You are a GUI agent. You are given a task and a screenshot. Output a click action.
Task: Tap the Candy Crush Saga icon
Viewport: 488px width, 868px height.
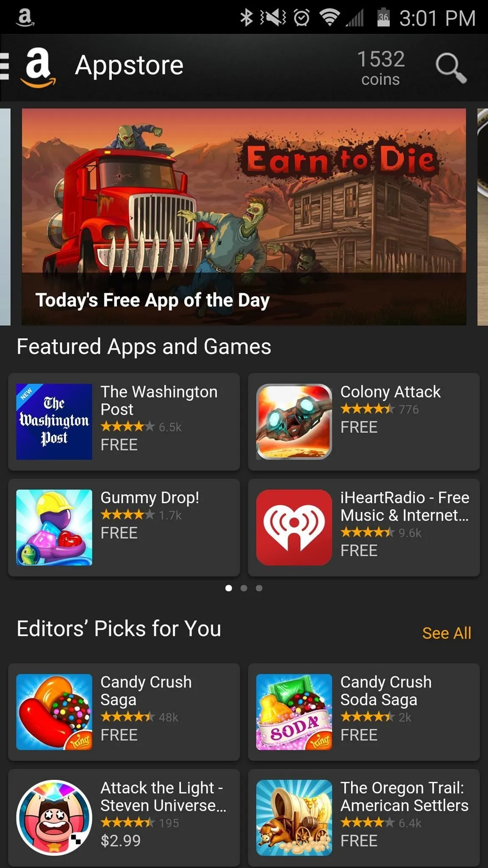click(x=54, y=712)
